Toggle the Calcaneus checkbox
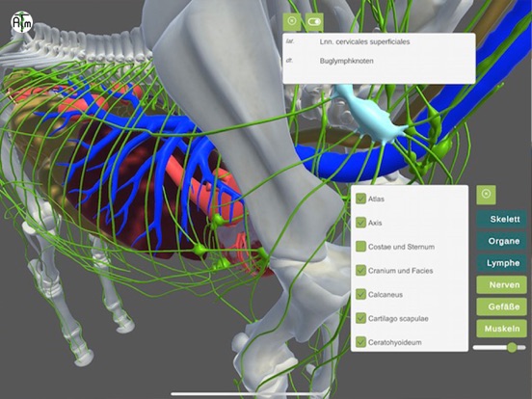 (360, 294)
